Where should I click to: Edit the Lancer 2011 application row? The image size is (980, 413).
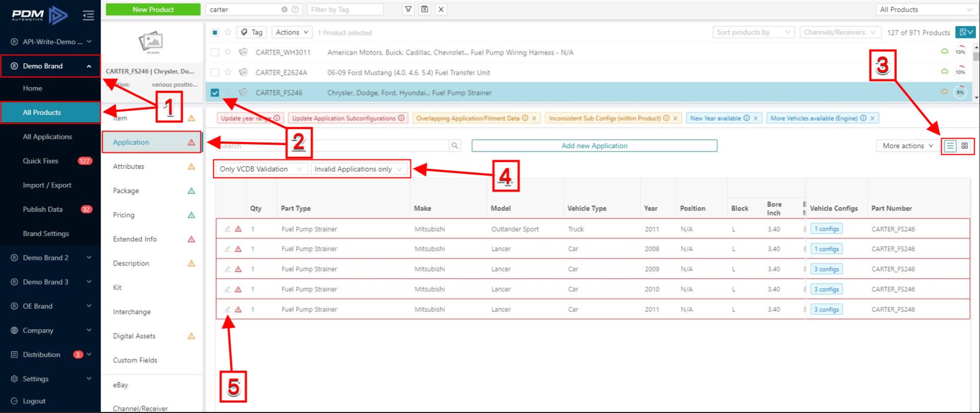coord(227,309)
